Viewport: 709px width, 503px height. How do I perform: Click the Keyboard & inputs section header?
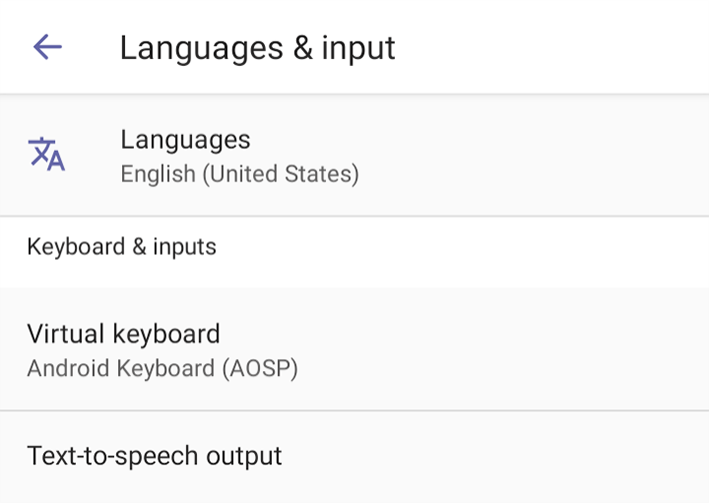click(122, 247)
